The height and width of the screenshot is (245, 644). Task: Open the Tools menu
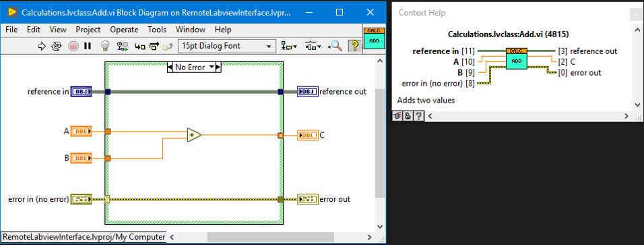coord(157,30)
